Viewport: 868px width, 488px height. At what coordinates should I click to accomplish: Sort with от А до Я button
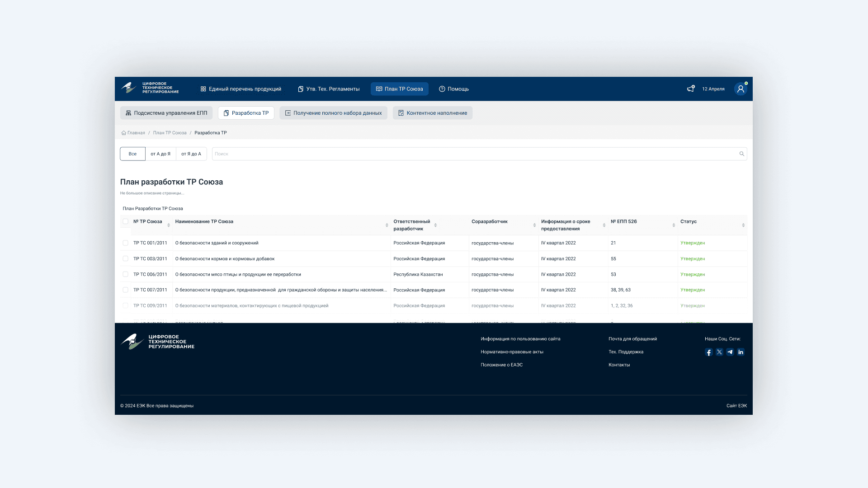tap(160, 154)
